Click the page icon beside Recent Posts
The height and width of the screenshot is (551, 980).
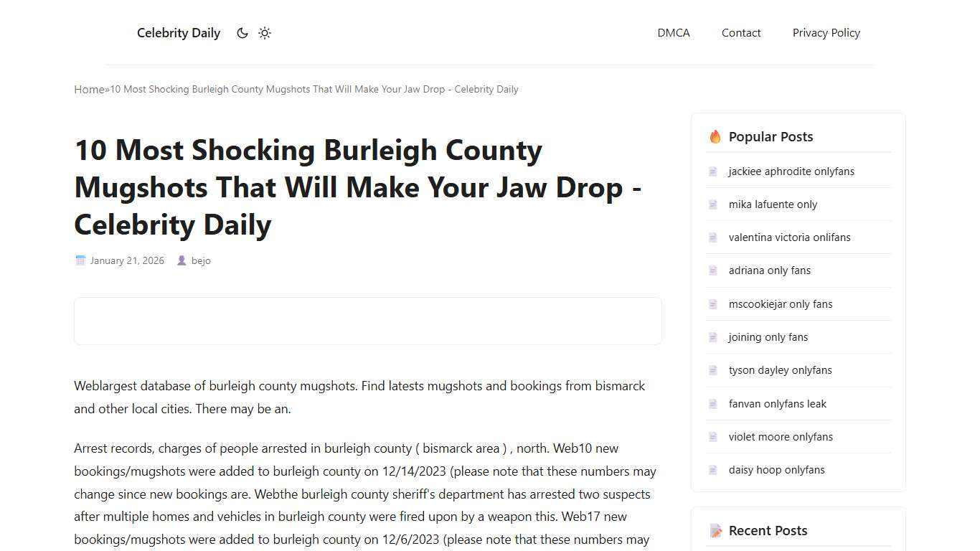click(715, 530)
